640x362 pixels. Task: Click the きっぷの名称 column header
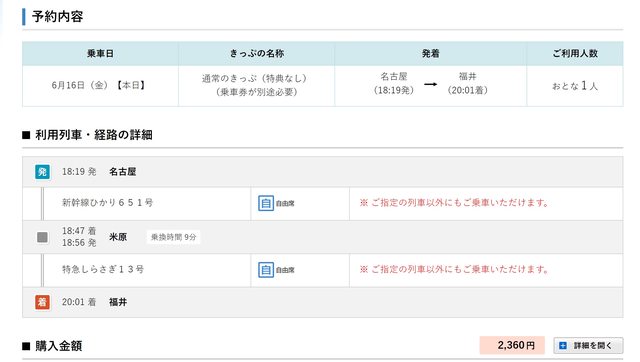[x=256, y=53]
